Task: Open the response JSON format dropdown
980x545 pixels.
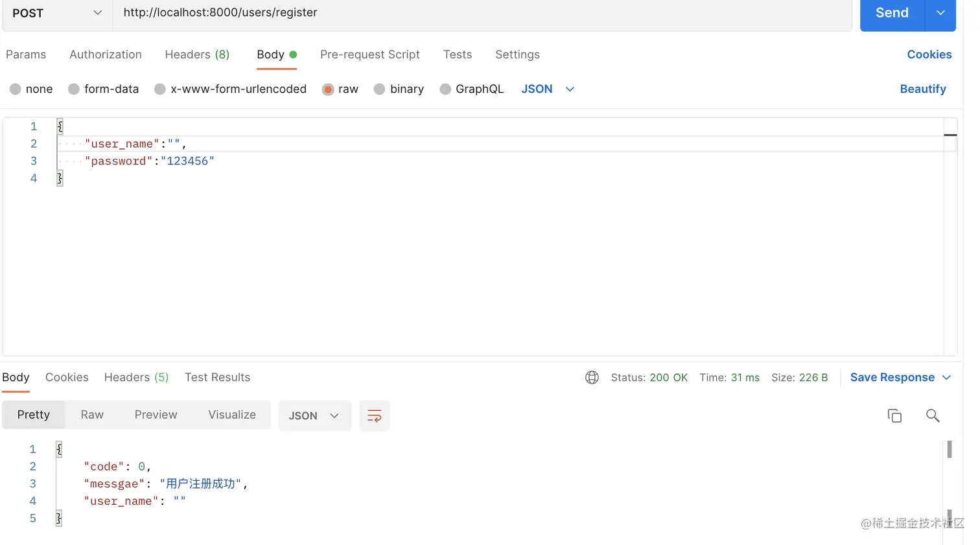Action: click(314, 416)
